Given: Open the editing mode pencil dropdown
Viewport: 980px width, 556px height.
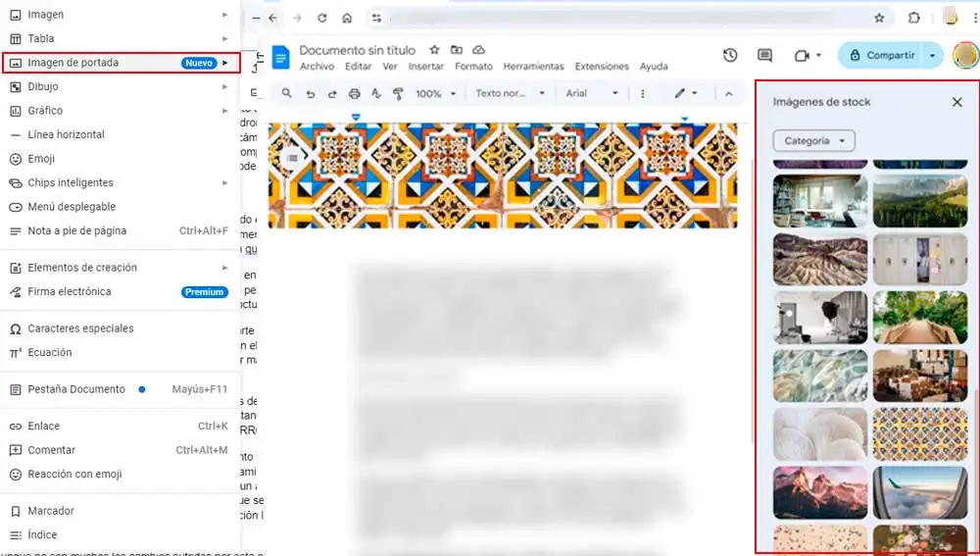Looking at the screenshot, I should pos(686,93).
